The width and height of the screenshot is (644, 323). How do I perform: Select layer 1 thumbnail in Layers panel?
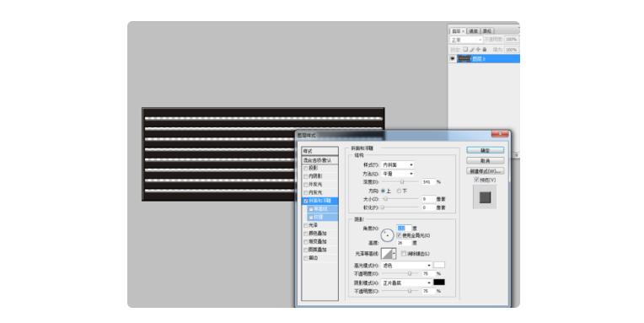coord(464,59)
